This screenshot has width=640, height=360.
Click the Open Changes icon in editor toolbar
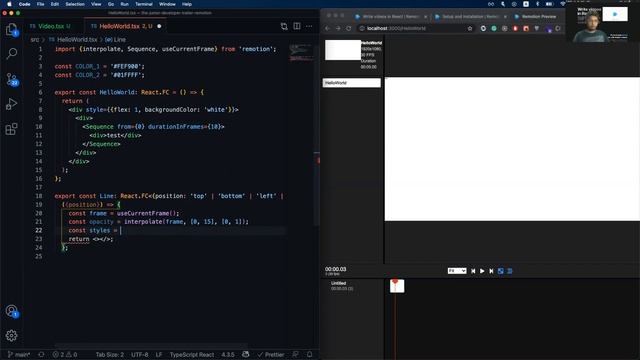pyautogui.click(x=284, y=27)
